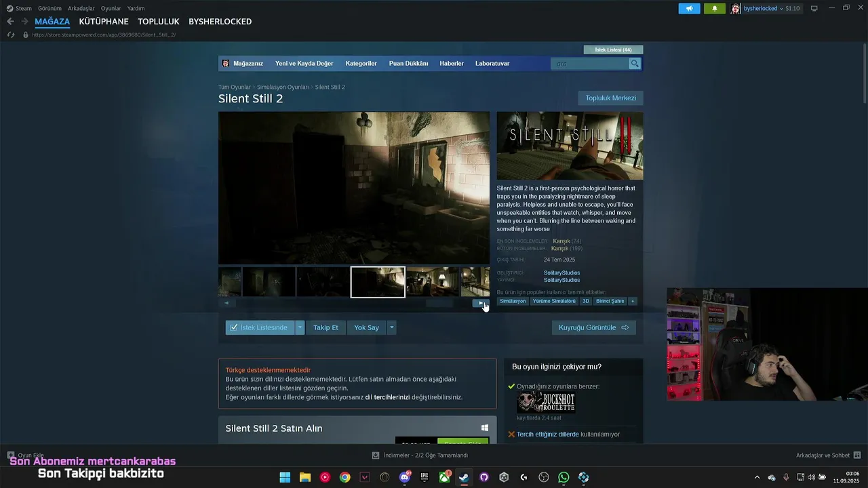This screenshot has width=868, height=488.
Task: Open the Topluluk Merkezi button
Action: click(610, 98)
